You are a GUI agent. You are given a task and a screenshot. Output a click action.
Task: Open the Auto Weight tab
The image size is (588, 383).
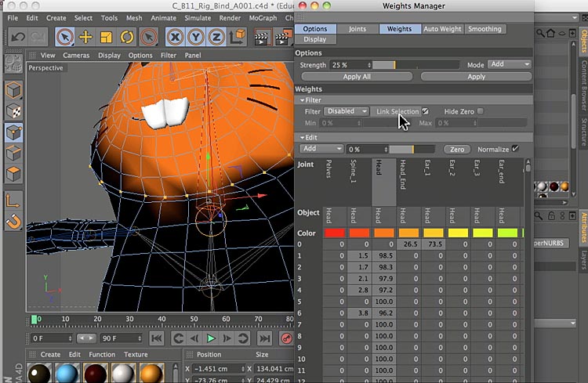[442, 29]
